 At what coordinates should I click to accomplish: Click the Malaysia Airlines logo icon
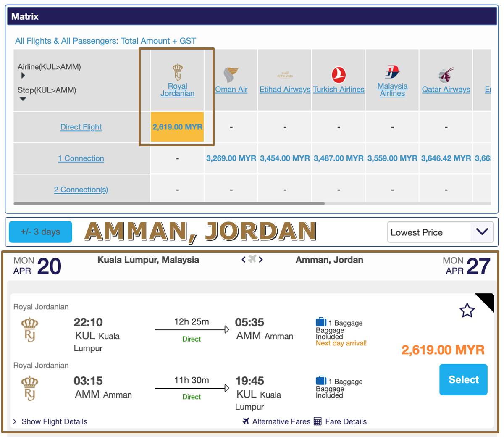[392, 72]
